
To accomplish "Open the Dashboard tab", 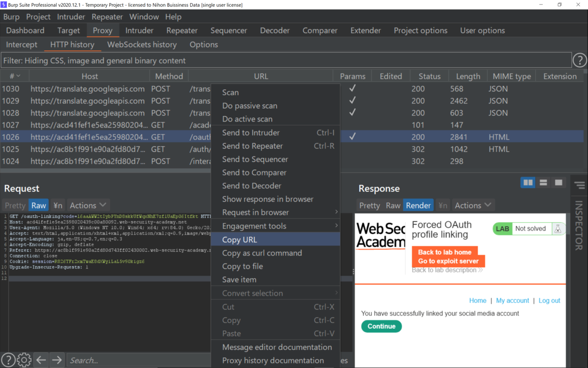I will [x=25, y=30].
